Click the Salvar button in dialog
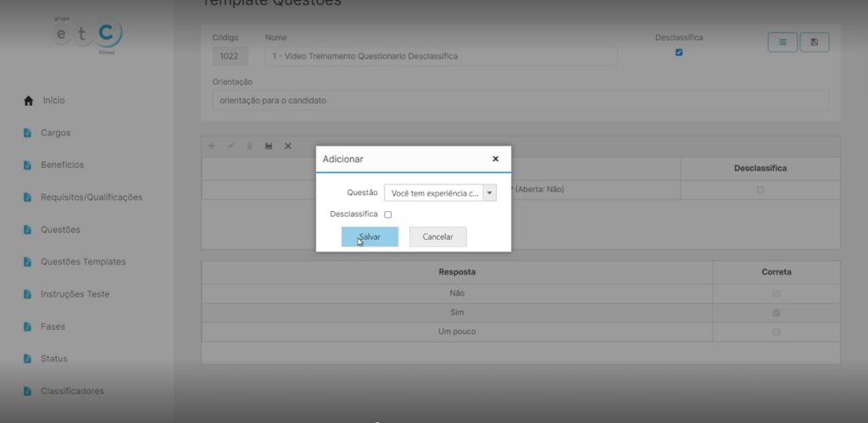 coord(370,237)
